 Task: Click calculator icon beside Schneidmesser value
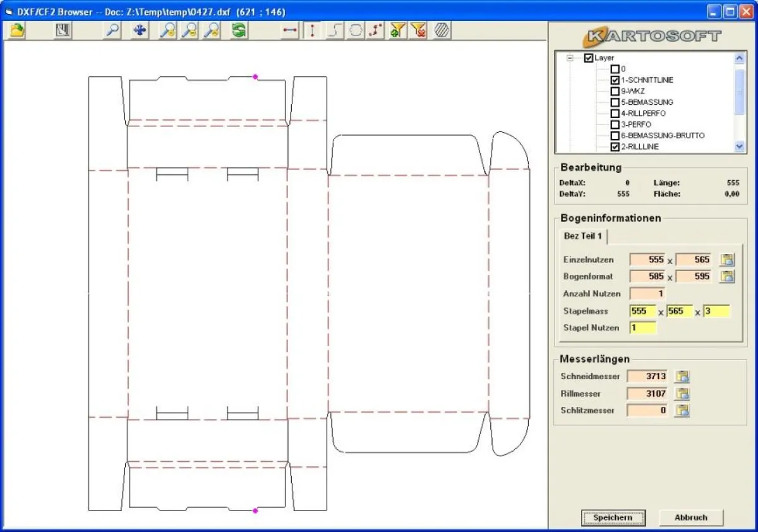click(681, 376)
